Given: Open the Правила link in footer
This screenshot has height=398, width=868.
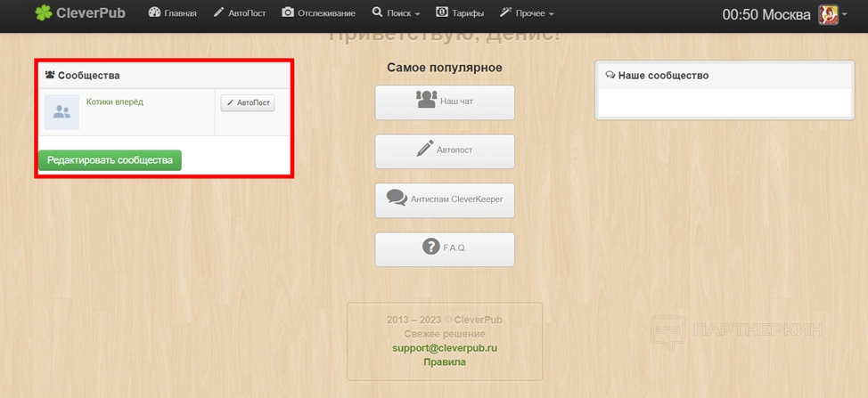Looking at the screenshot, I should pyautogui.click(x=445, y=362).
